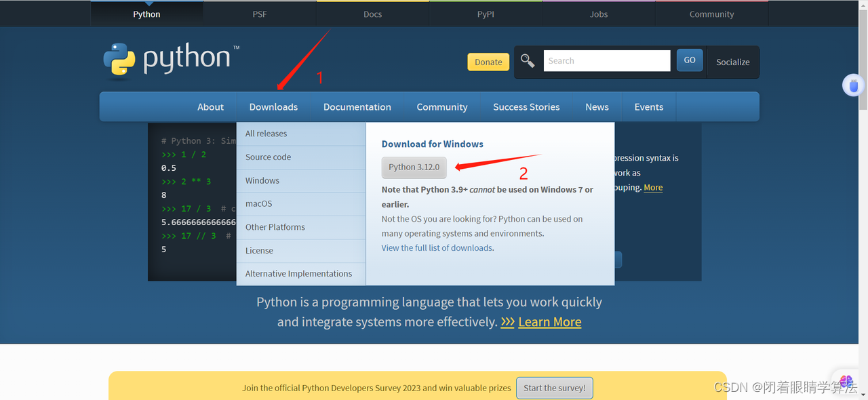Select License in the Downloads submenu
The height and width of the screenshot is (400, 868).
coord(301,250)
